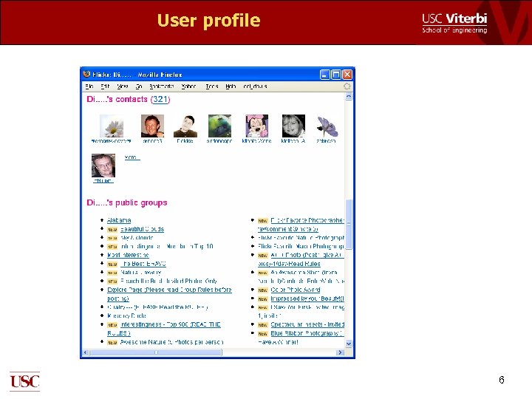Open the Go menu
Image resolution: width=532 pixels, height=399 pixels.
coord(138,86)
